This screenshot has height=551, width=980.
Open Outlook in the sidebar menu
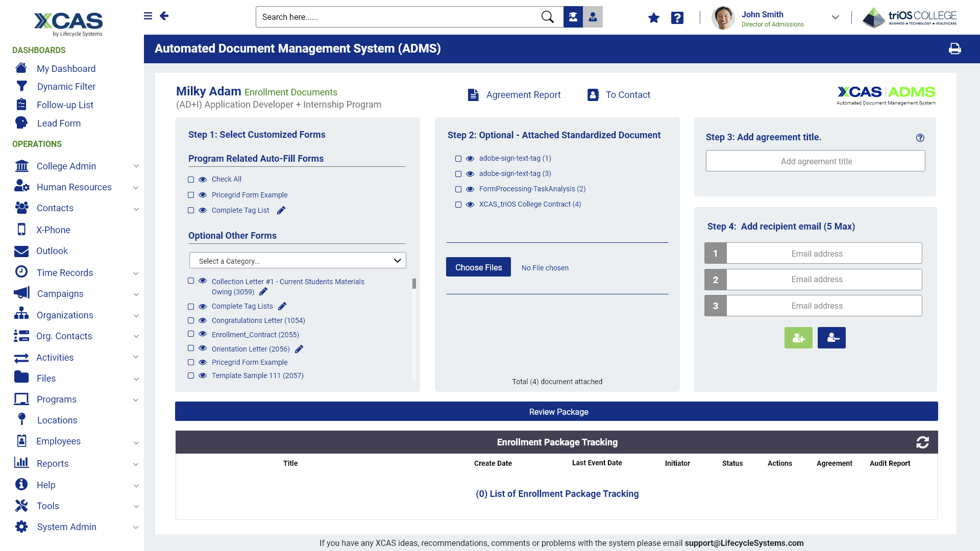(x=52, y=251)
